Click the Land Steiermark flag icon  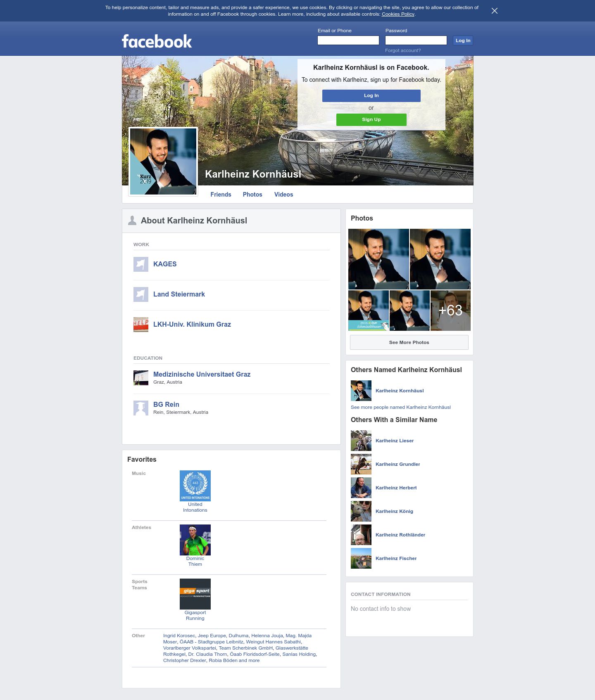pyautogui.click(x=141, y=294)
